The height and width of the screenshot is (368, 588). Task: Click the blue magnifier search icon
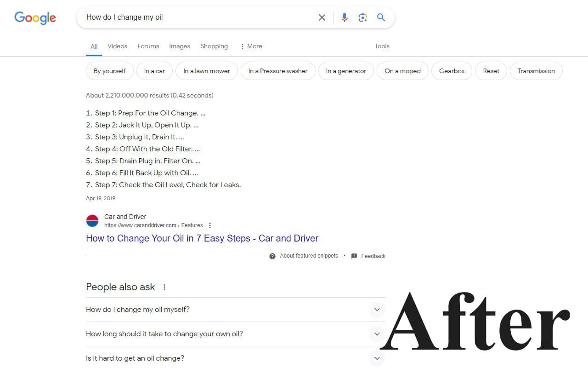(381, 17)
